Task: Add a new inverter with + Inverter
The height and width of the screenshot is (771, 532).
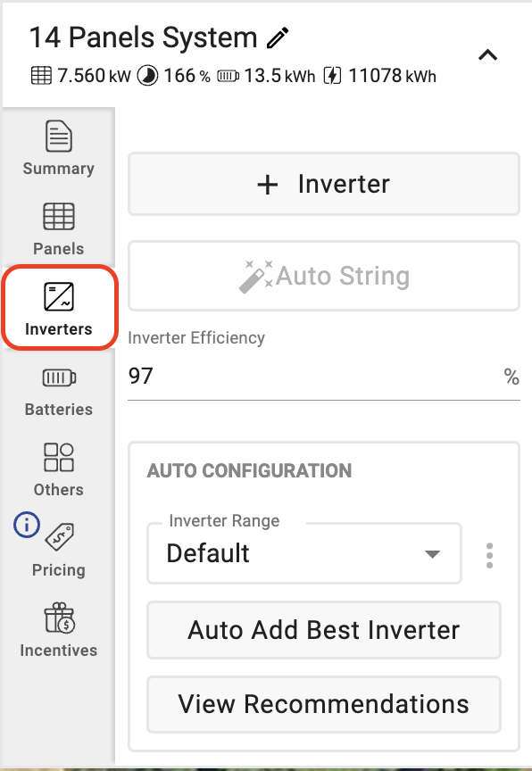Action: click(324, 184)
